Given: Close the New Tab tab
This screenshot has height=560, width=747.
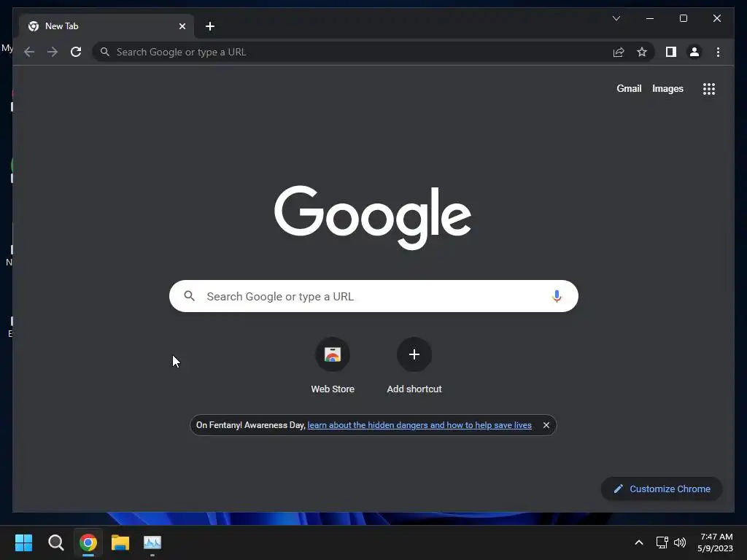Looking at the screenshot, I should [x=182, y=26].
